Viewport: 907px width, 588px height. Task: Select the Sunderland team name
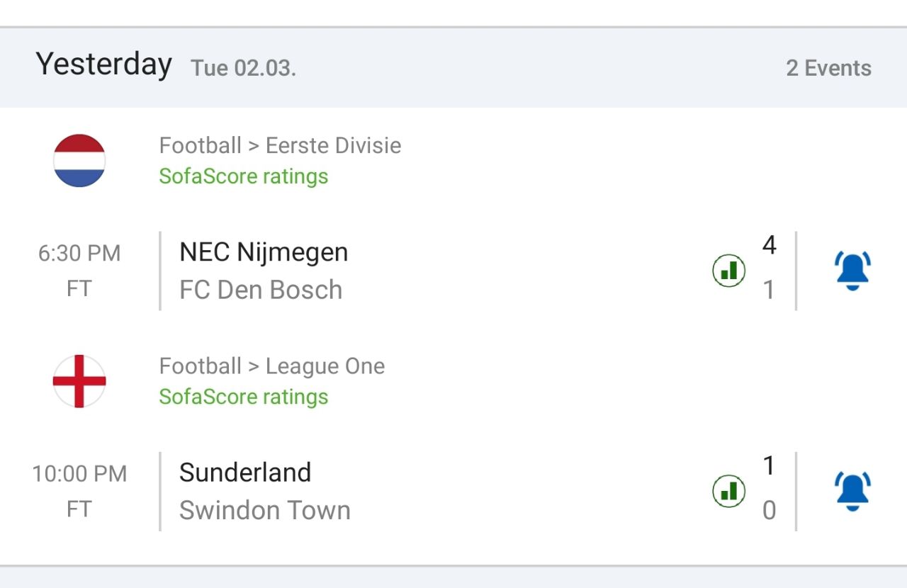[x=245, y=473]
